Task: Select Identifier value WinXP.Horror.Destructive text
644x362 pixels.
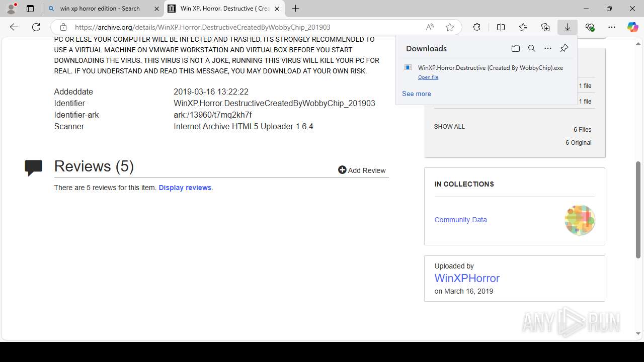Action: click(x=274, y=103)
